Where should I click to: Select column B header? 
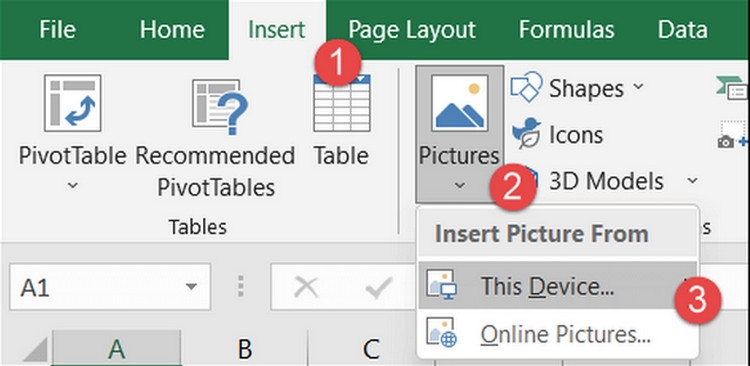point(244,348)
